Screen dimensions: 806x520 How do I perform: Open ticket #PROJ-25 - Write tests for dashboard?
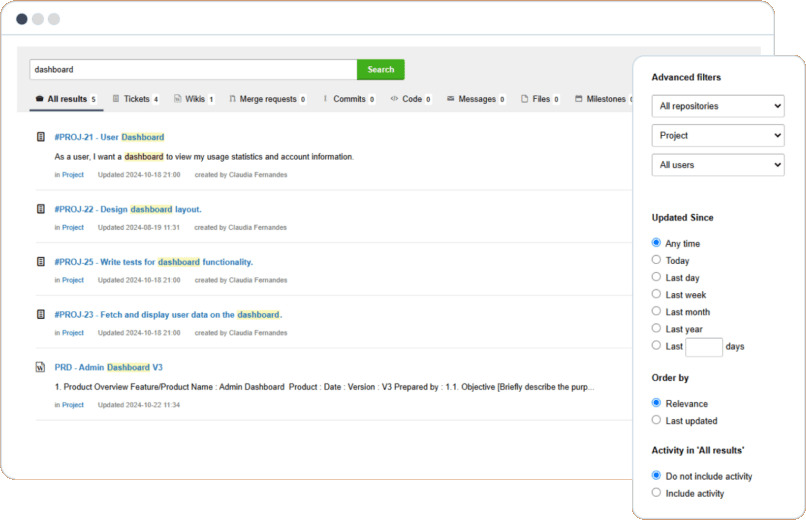click(x=154, y=262)
